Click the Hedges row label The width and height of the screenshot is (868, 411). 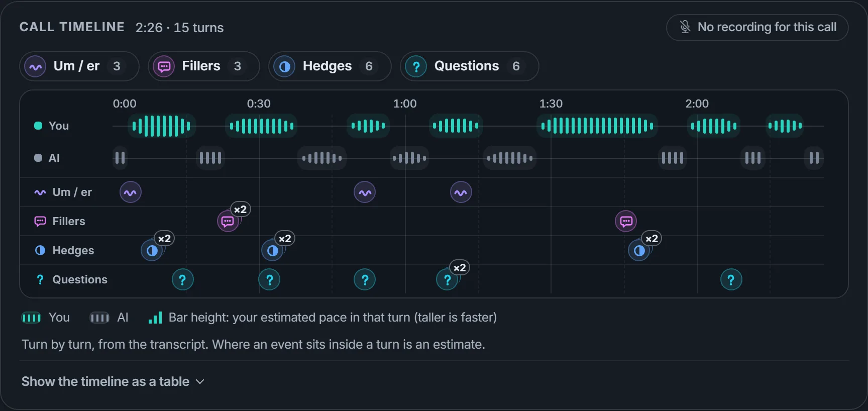click(x=64, y=250)
